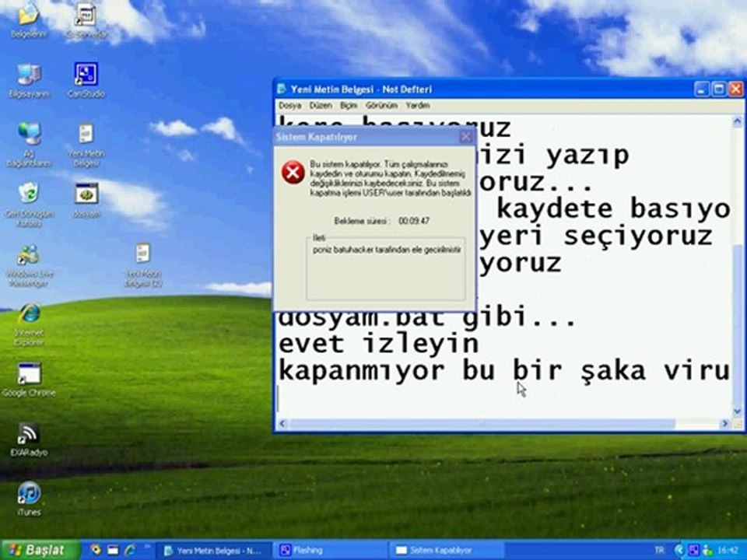Image resolution: width=747 pixels, height=560 pixels.
Task: Click the 'dosyam.bat gibi...' line in Notepad
Action: (426, 318)
